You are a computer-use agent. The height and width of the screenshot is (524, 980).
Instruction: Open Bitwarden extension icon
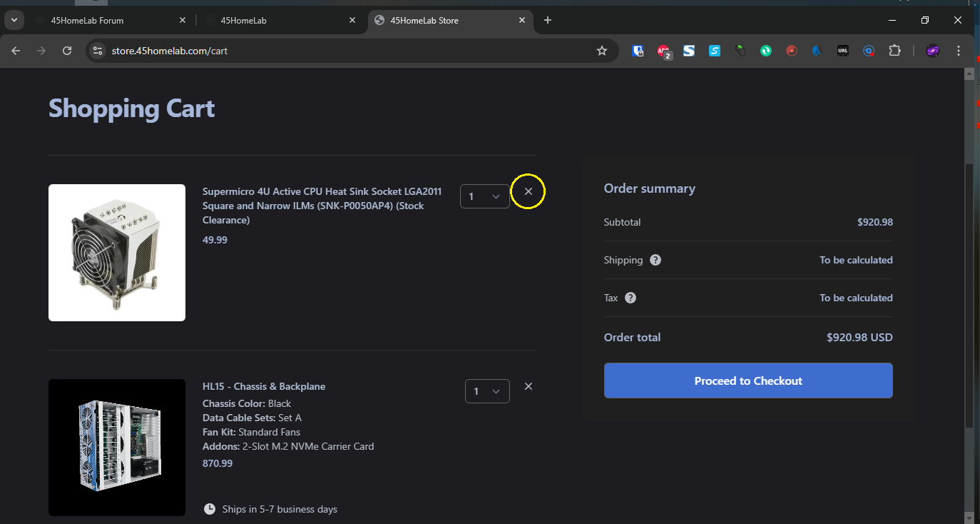(638, 51)
